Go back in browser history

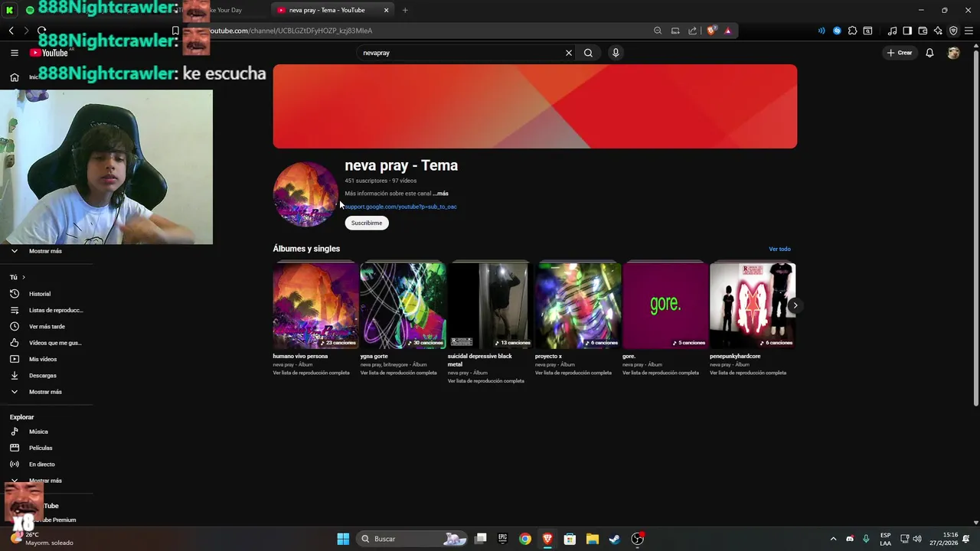point(11,31)
